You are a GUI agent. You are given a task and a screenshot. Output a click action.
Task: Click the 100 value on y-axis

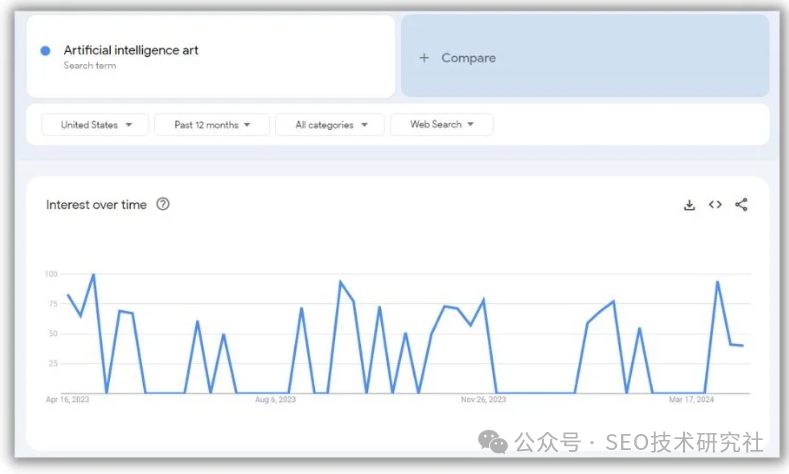click(51, 274)
